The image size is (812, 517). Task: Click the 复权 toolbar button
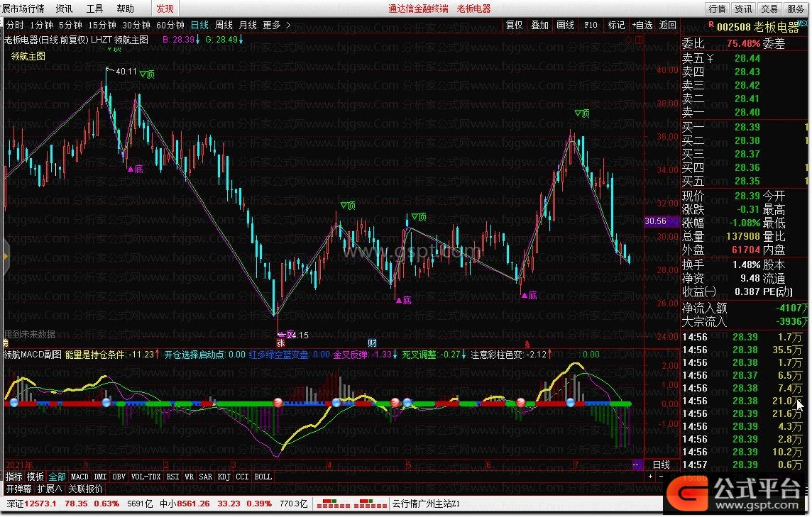[514, 25]
